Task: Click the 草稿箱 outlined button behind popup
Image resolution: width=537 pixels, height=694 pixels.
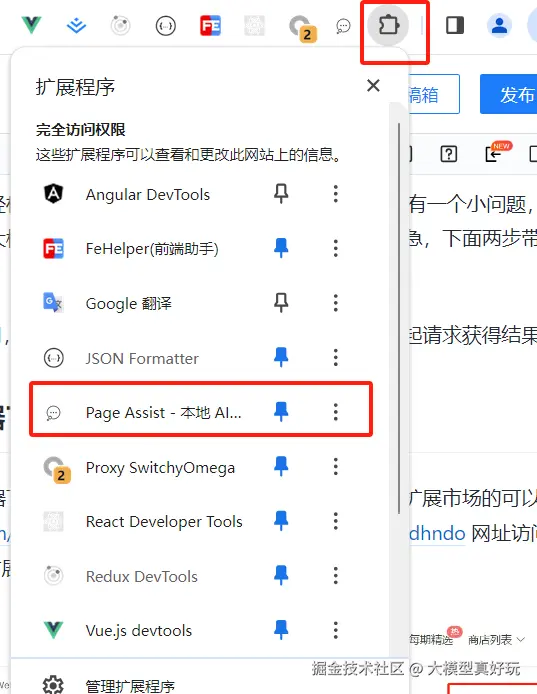Action: point(433,94)
